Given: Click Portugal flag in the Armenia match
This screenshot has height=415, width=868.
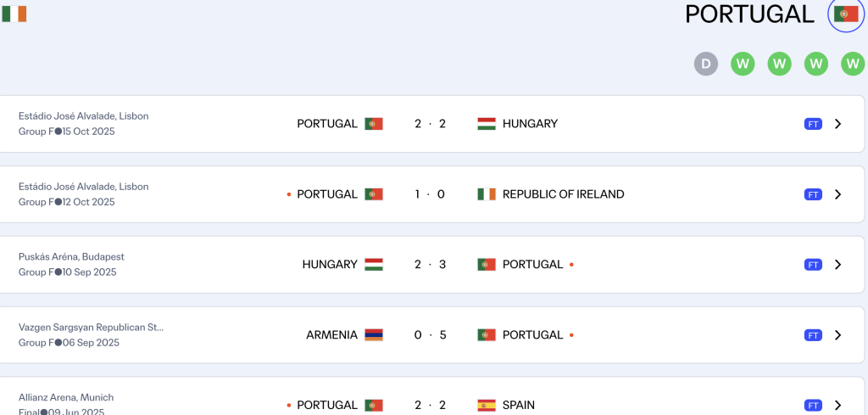Looking at the screenshot, I should [x=486, y=335].
